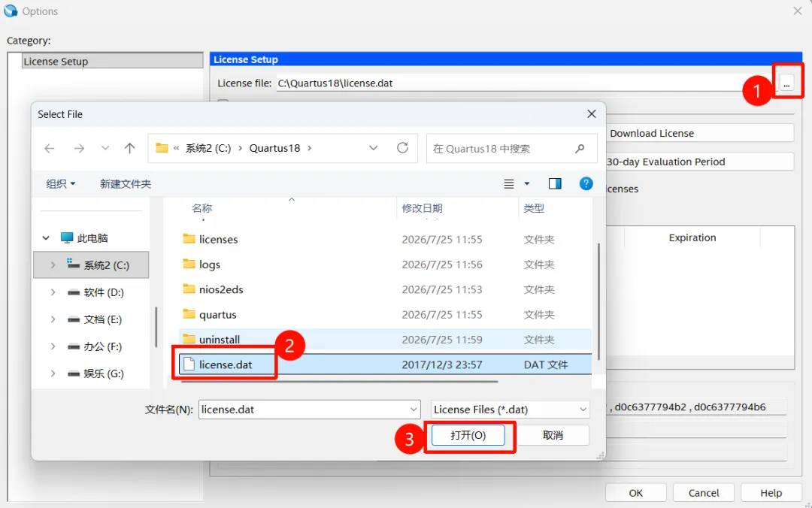
Task: Expand 办公 (F:) drive node
Action: pos(53,346)
